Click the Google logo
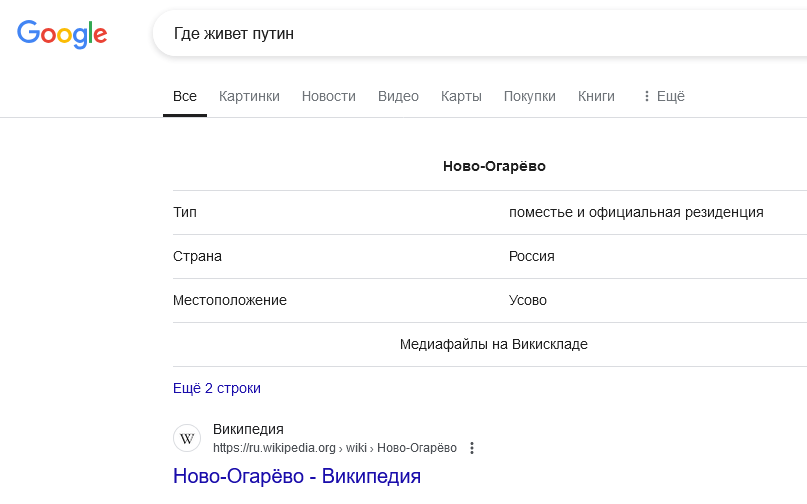The width and height of the screenshot is (807, 504). [x=62, y=34]
